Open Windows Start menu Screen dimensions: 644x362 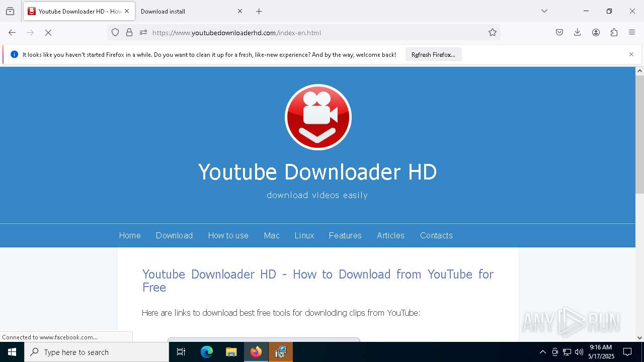click(12, 352)
